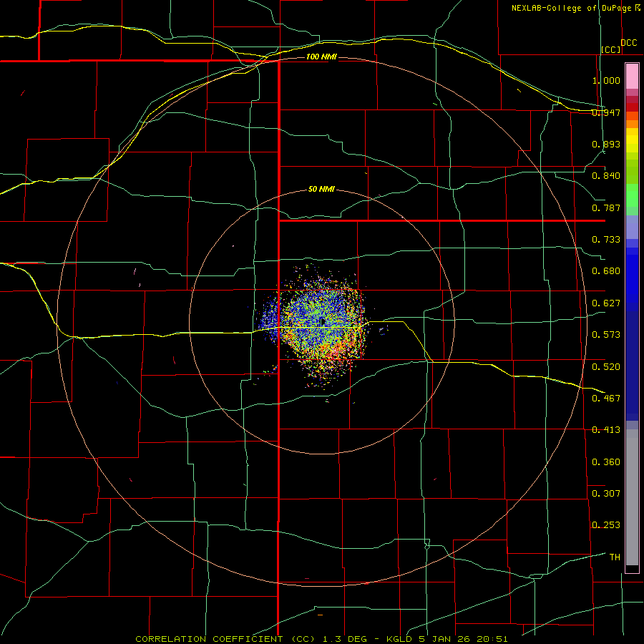Click the 0.680 scale value

[x=606, y=271]
